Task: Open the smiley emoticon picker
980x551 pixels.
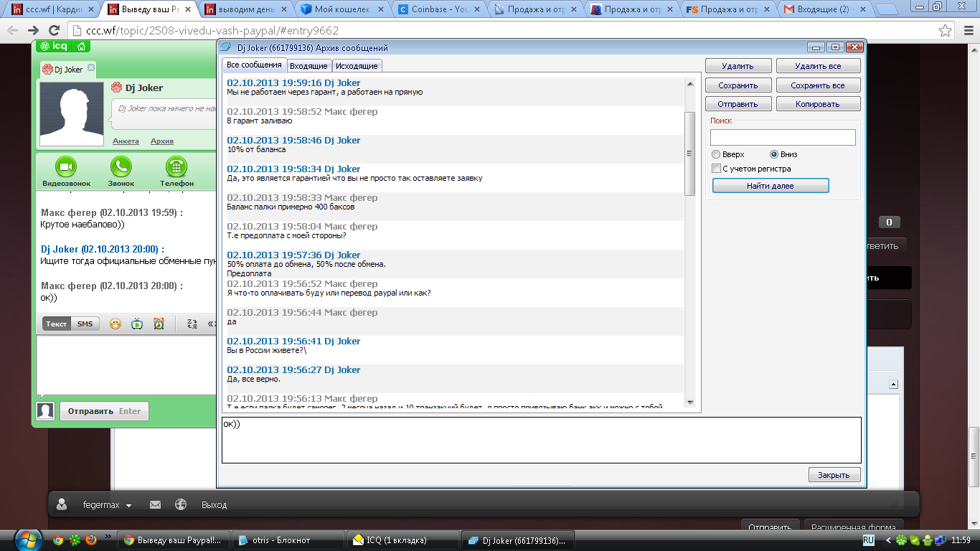Action: point(115,324)
